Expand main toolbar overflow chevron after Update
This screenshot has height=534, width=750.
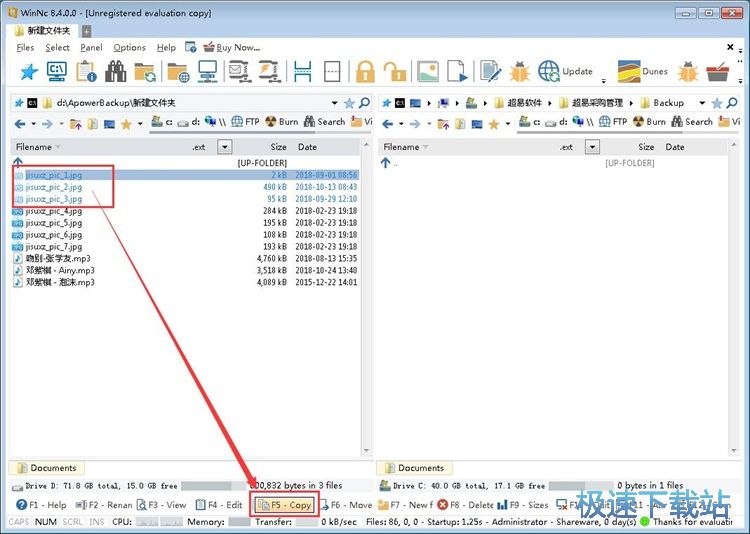coord(604,80)
